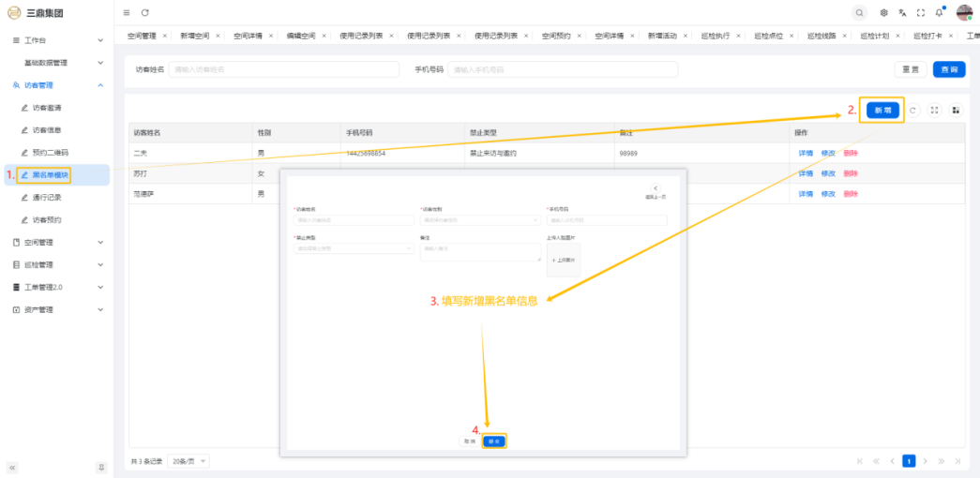
Task: Close the 空间管理 tab
Action: click(x=165, y=36)
